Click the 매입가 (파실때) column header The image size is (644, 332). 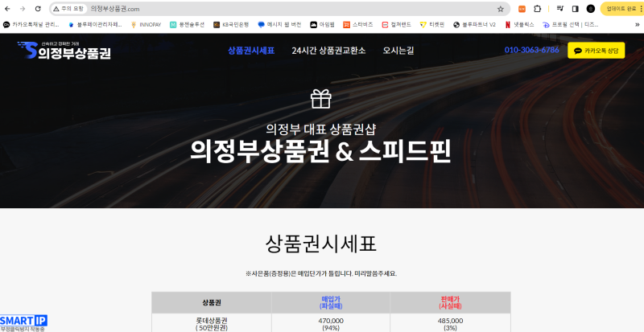(x=331, y=302)
